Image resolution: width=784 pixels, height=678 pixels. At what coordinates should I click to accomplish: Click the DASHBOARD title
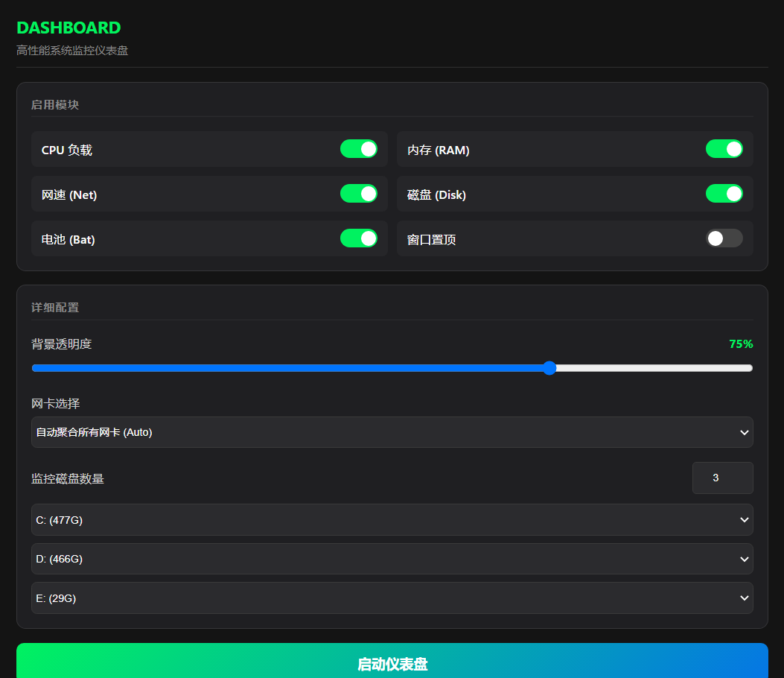click(68, 28)
